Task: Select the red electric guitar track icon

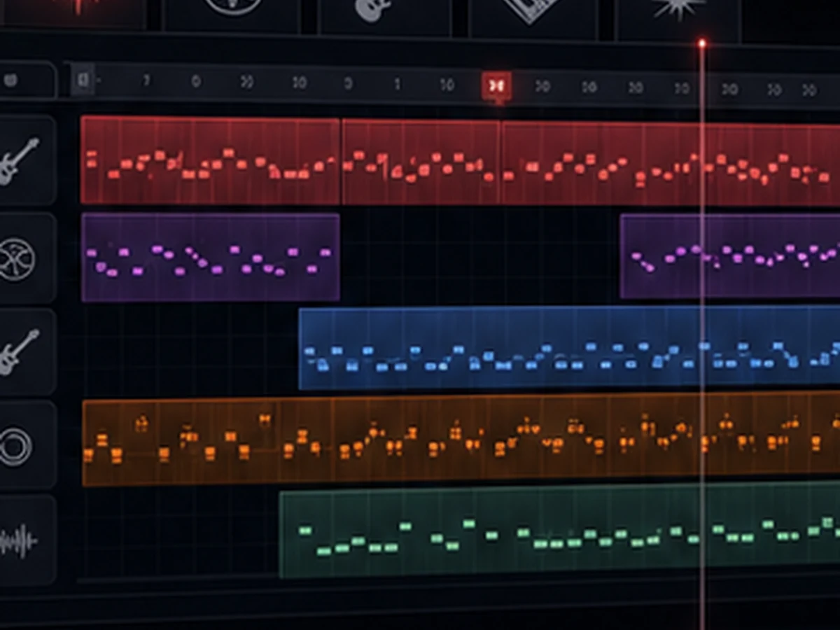Action: click(19, 161)
